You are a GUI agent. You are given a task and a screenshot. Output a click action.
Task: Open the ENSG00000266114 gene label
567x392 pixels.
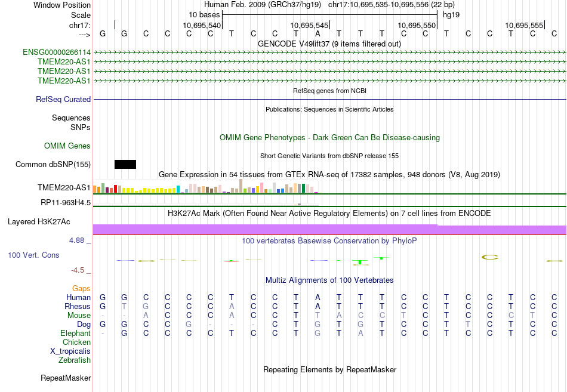(57, 53)
